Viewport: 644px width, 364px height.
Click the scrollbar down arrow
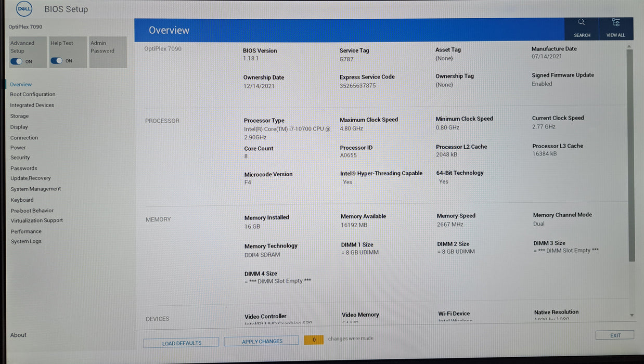click(x=632, y=315)
